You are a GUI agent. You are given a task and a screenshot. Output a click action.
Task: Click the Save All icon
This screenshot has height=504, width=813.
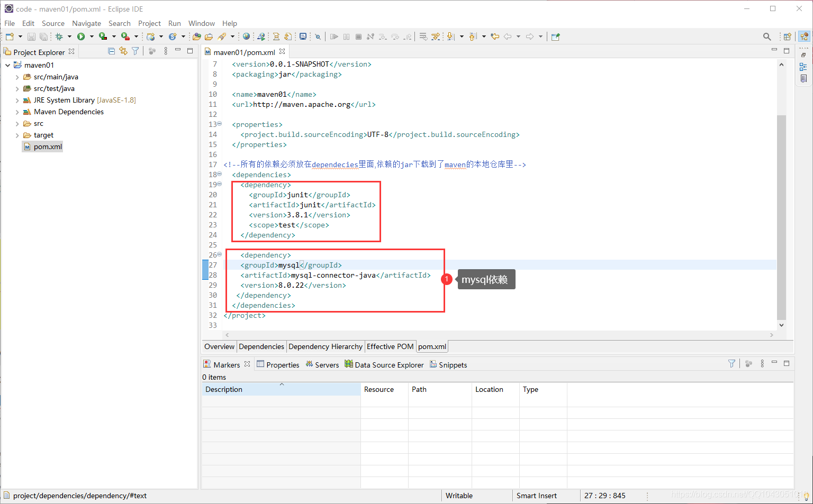43,36
